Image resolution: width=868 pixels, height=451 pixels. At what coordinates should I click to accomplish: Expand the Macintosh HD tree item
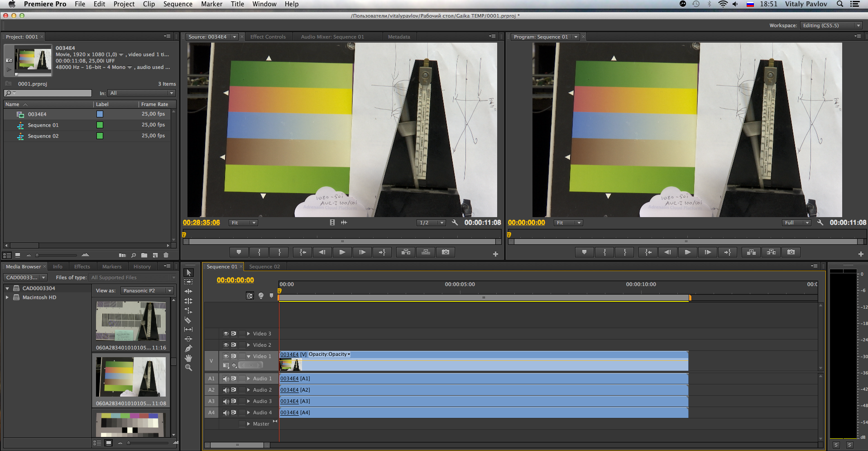(x=7, y=297)
